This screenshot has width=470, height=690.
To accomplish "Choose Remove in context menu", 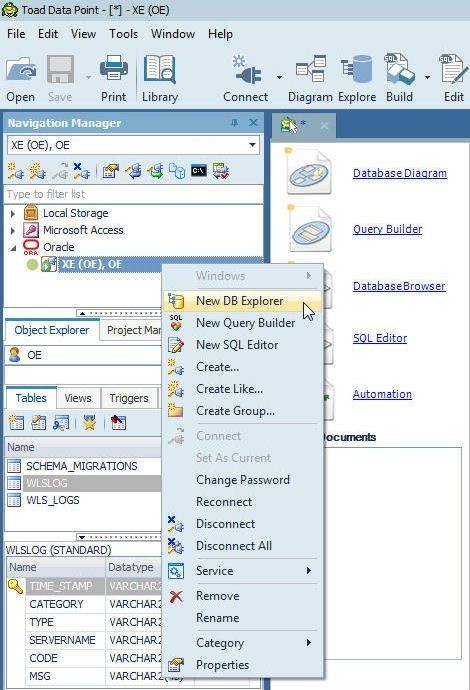I will click(x=242, y=596).
